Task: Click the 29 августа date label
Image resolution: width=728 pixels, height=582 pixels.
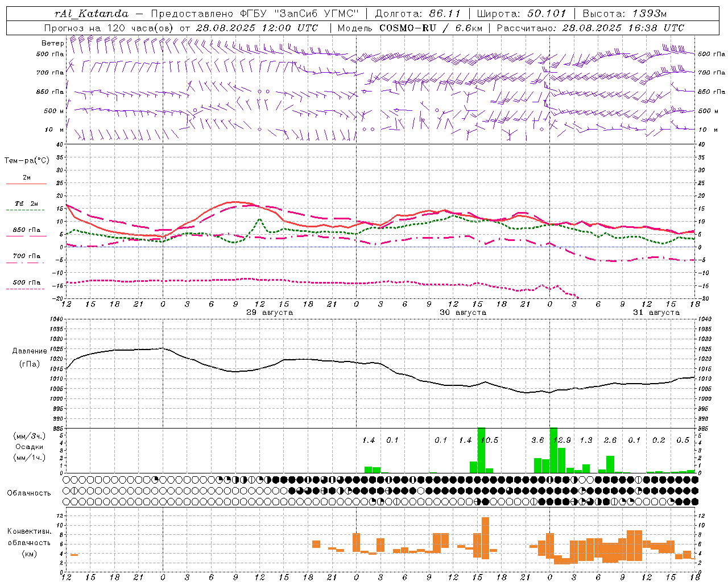Action: 270,313
